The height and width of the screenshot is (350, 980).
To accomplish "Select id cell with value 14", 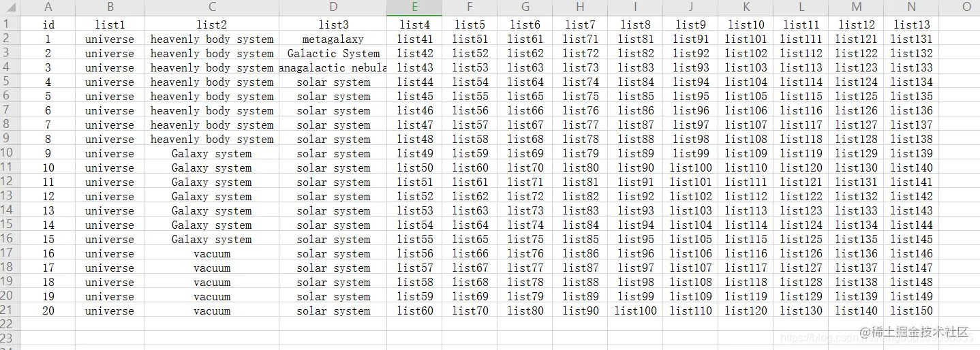I will click(x=48, y=225).
